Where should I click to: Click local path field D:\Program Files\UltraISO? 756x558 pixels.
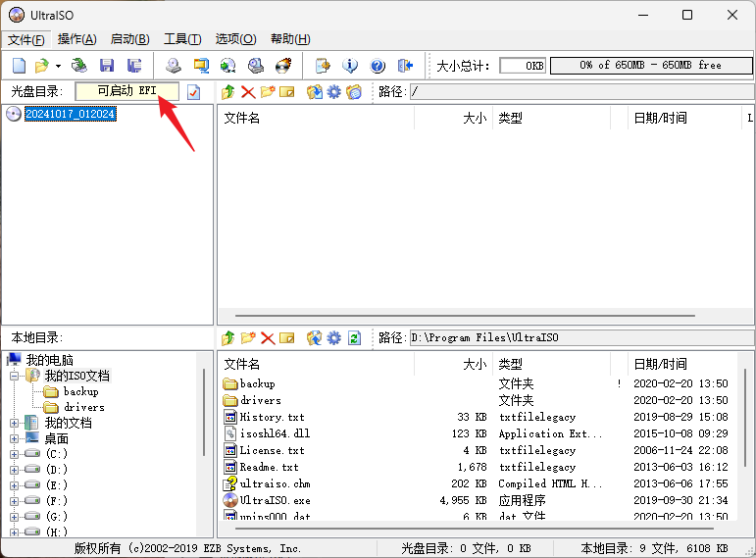[x=582, y=337]
